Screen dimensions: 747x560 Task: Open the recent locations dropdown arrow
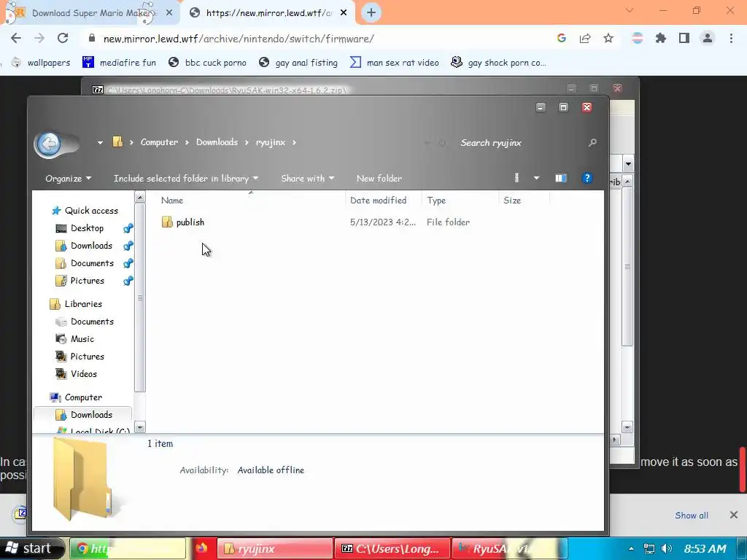click(x=100, y=142)
